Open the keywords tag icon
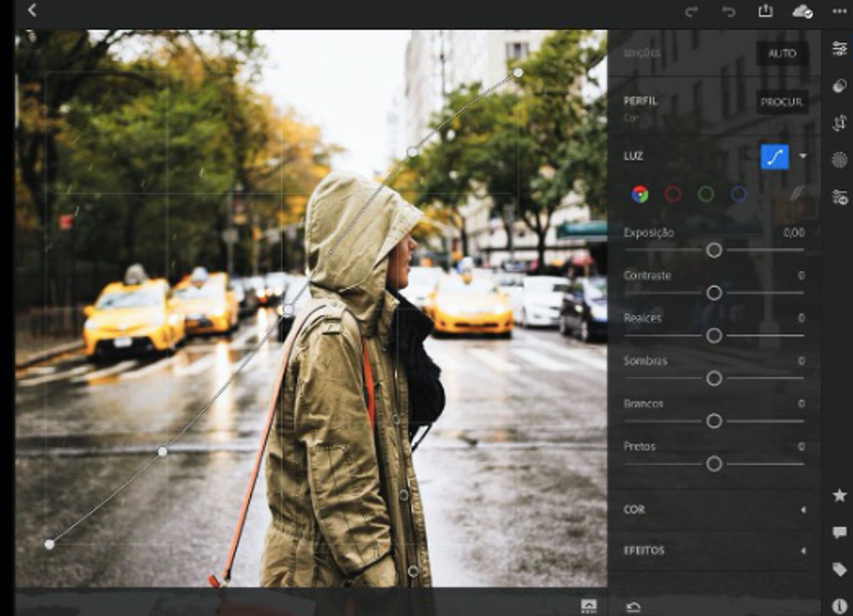This screenshot has width=853, height=616. click(839, 570)
